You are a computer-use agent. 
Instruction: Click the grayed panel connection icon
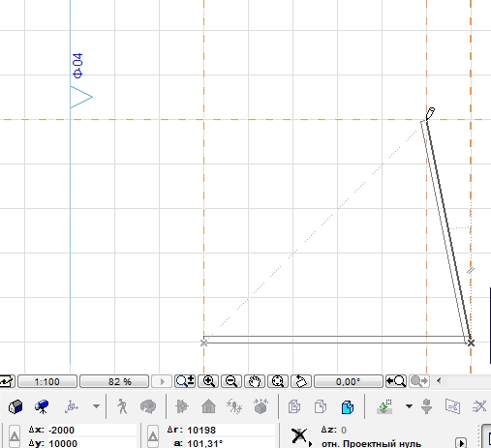click(x=452, y=406)
